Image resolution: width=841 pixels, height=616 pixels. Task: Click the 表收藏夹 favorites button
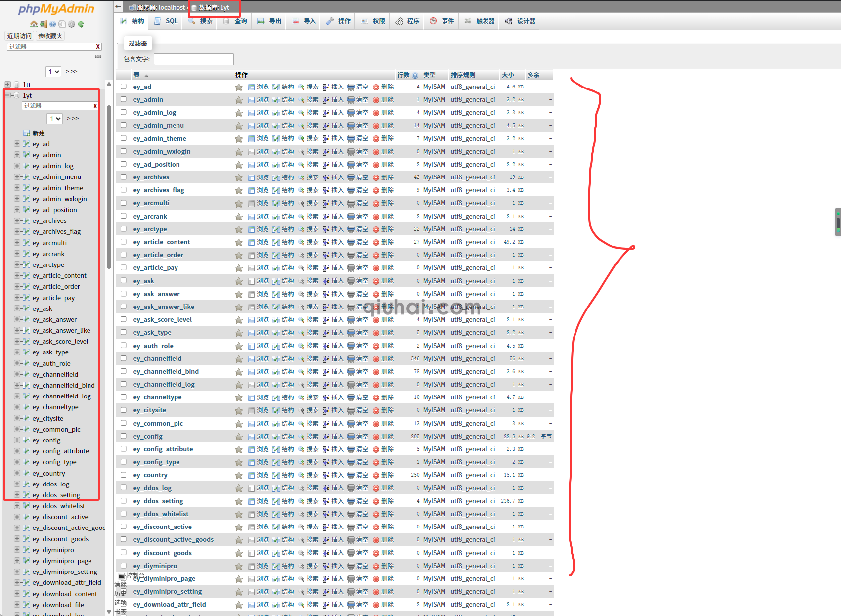point(50,36)
